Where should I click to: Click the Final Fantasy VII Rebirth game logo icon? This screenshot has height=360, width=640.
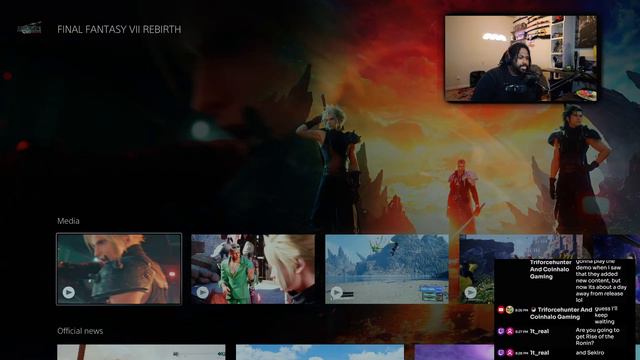tap(29, 28)
